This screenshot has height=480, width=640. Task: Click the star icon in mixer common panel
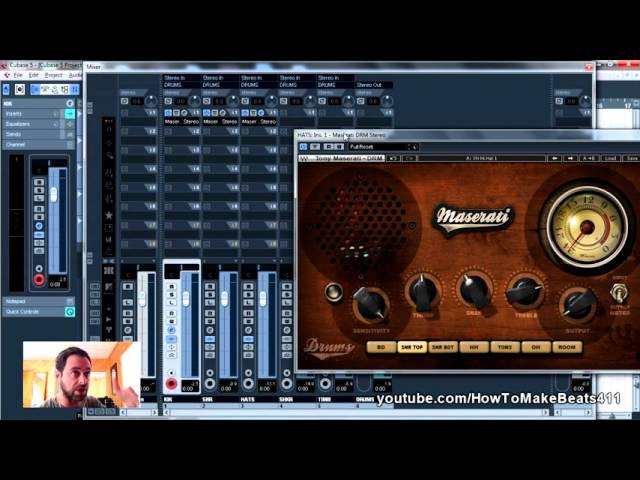109,215
